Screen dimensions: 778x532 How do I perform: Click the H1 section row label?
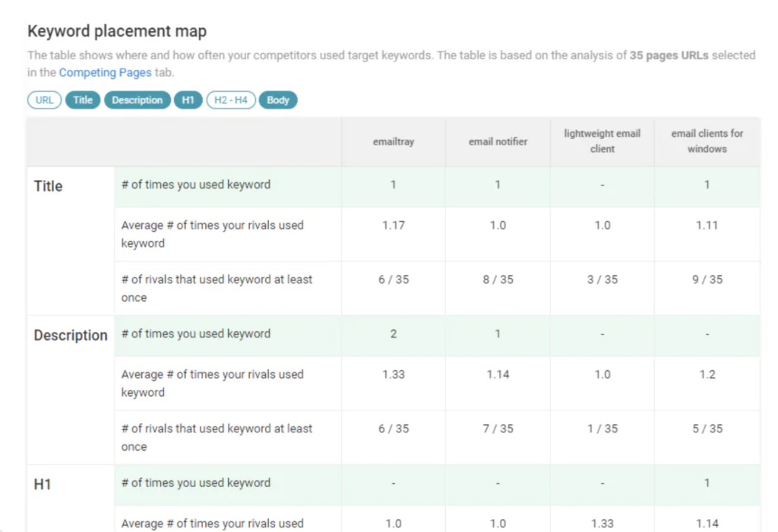[43, 484]
